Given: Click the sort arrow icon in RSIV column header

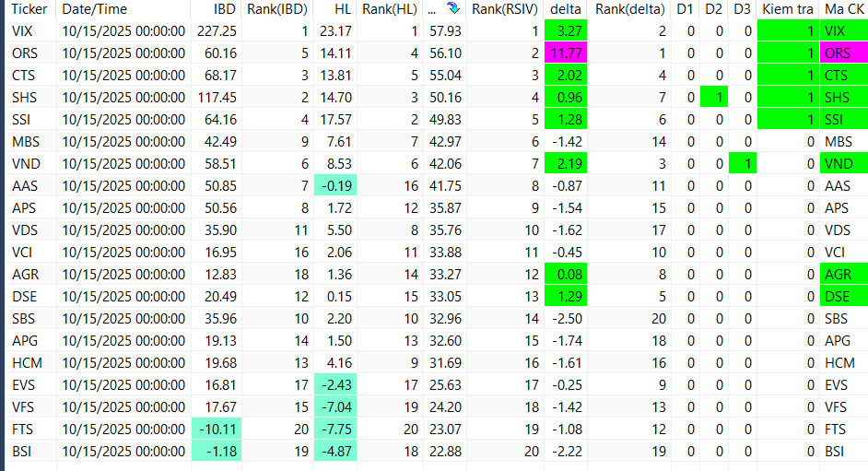Looking at the screenshot, I should pos(453,8).
